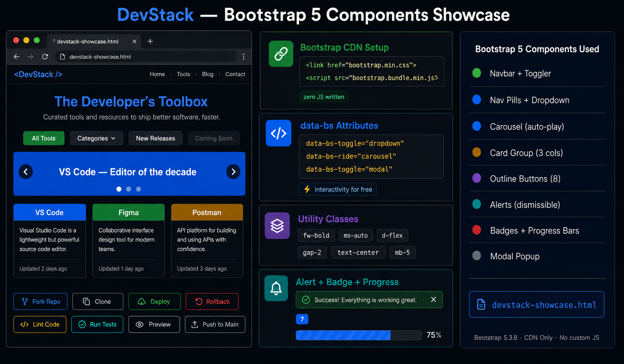Screen dimensions: 624x364
Task: Open the Home nav link
Action: [x=157, y=74]
